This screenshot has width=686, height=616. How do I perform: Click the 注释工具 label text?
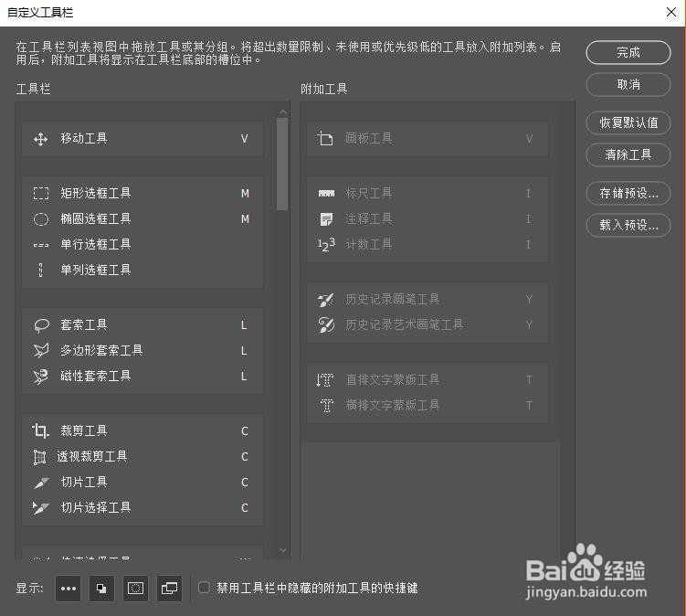[x=369, y=218]
